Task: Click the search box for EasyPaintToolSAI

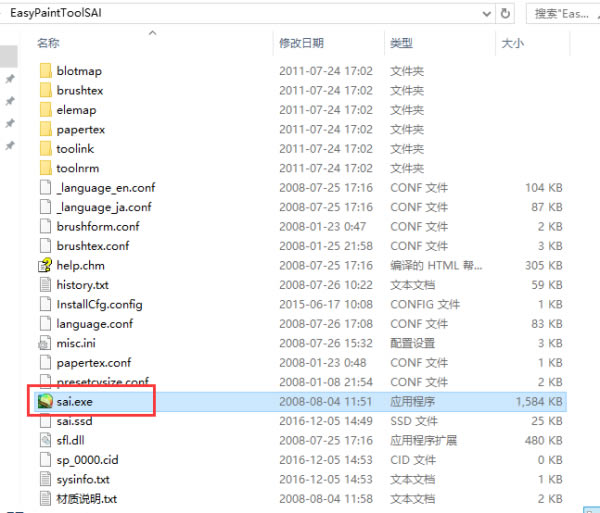Action: coord(562,14)
